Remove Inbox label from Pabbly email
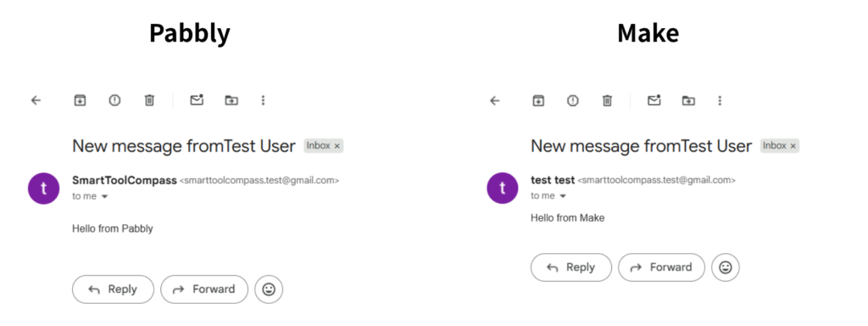Viewport: 868px width, 326px height. click(337, 146)
